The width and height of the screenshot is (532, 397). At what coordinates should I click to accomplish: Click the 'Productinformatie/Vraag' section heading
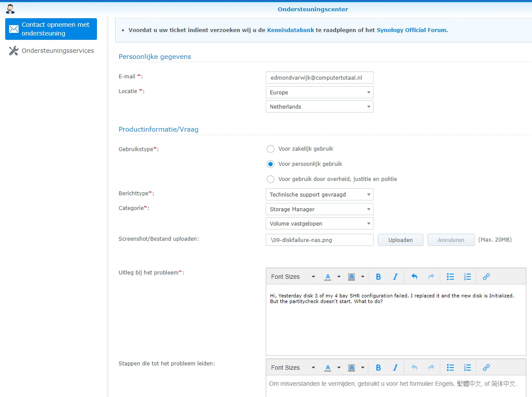tap(159, 129)
